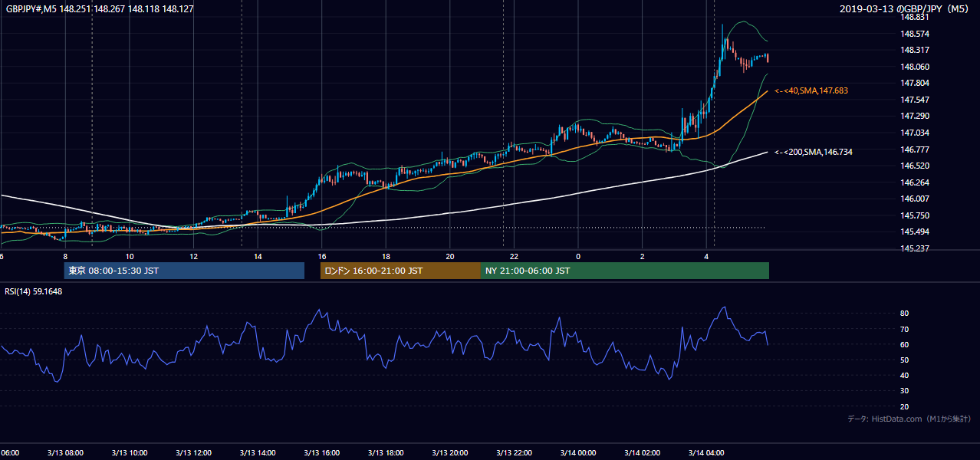Click the bottom time label 3/13 16:00

[x=322, y=453]
